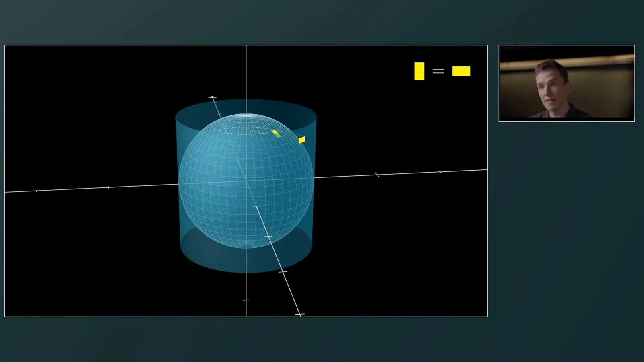Click the presenter webcam video thumbnail

pyautogui.click(x=567, y=83)
